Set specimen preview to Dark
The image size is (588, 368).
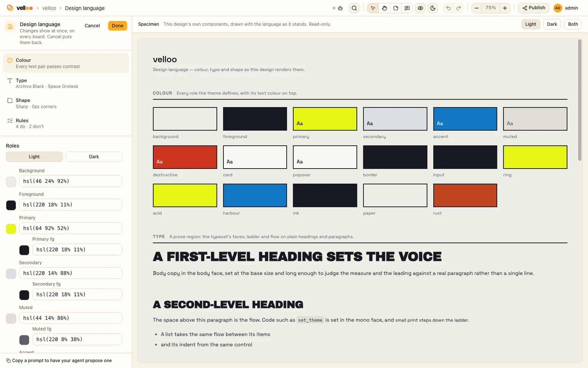(552, 24)
